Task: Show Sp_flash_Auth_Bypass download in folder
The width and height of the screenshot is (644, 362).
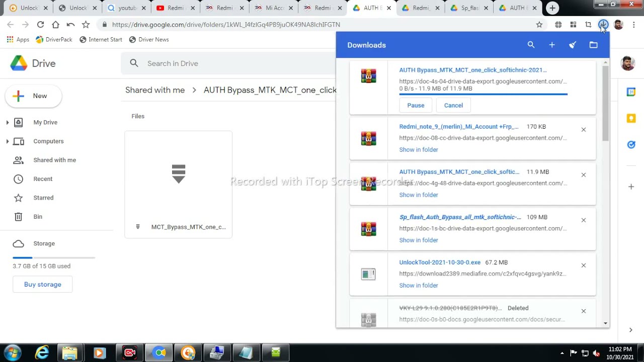Action: [419, 240]
